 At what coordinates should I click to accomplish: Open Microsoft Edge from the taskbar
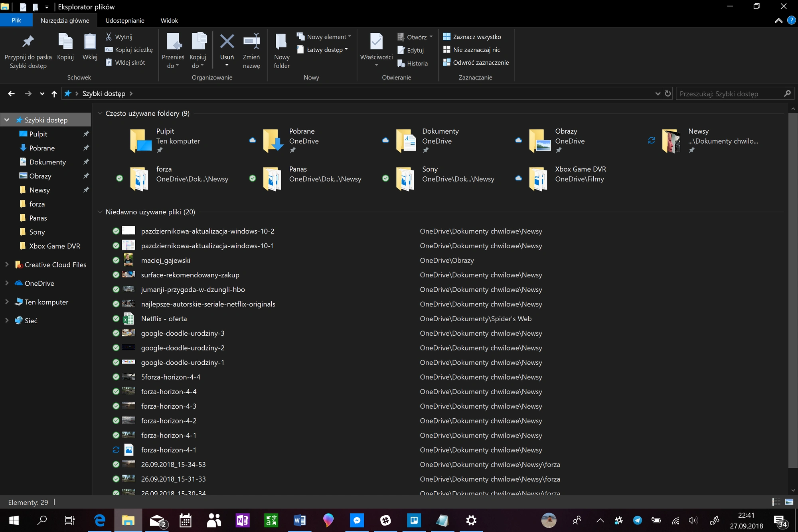(x=99, y=520)
